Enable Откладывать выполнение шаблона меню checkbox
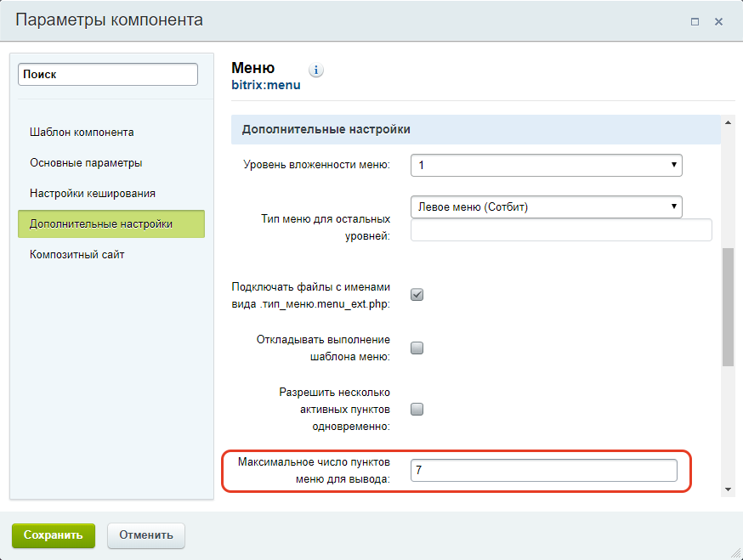The image size is (743, 560). click(x=417, y=348)
